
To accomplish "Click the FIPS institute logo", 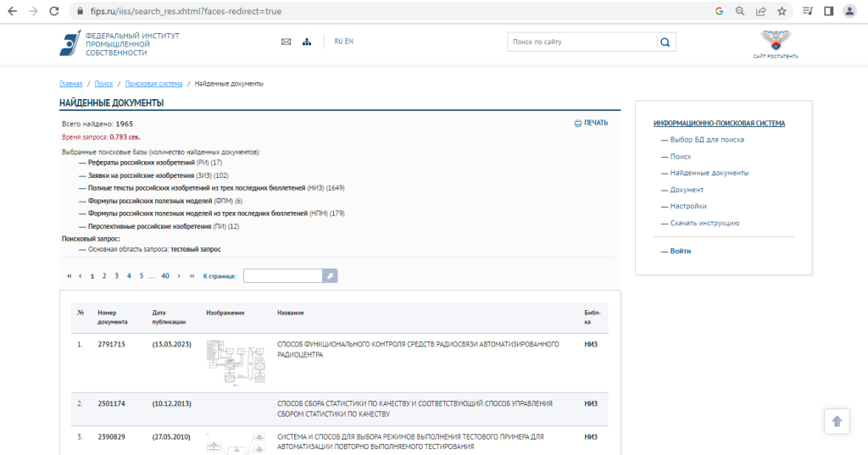I will [70, 42].
